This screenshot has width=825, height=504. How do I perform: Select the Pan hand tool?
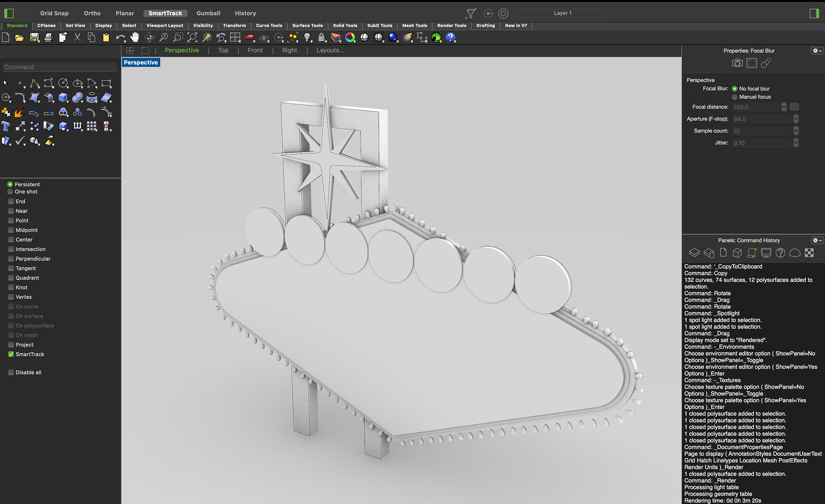[135, 37]
